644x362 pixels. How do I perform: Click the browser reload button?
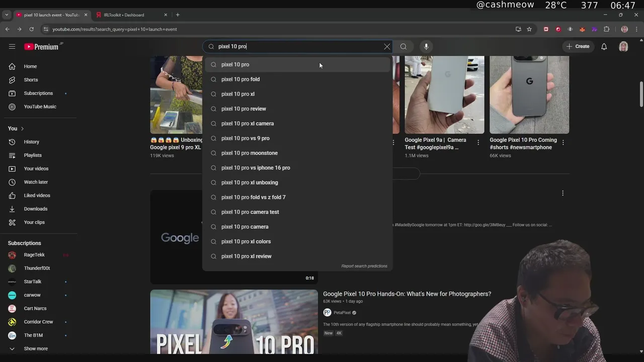pos(31,29)
